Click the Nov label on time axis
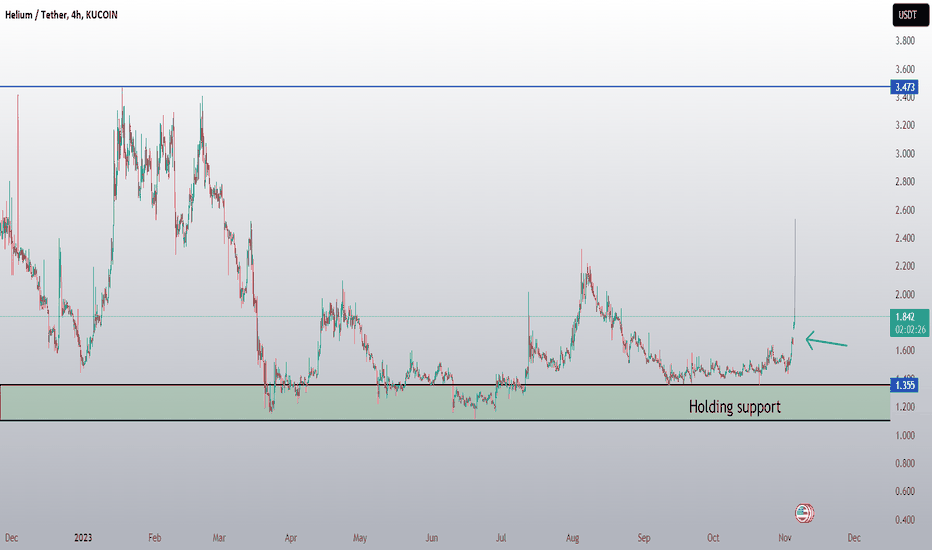Screen dimensions: 932x550 click(785, 538)
